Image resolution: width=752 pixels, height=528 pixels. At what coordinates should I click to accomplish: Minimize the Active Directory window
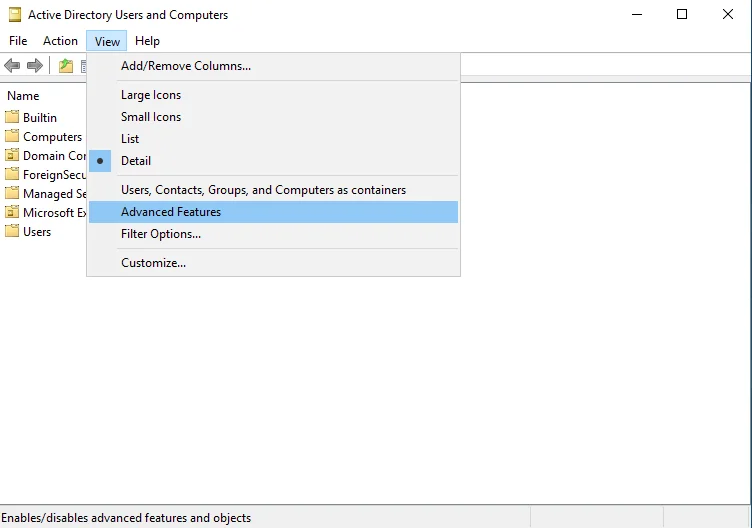(x=637, y=14)
